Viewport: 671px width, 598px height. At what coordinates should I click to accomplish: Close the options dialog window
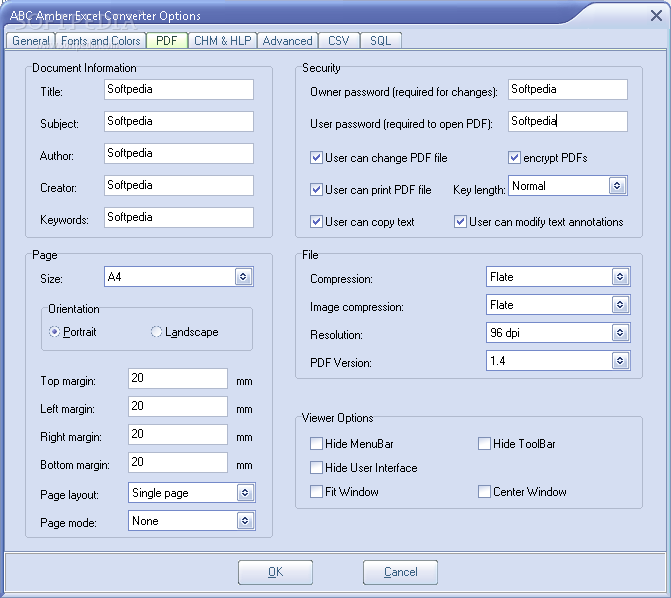656,16
